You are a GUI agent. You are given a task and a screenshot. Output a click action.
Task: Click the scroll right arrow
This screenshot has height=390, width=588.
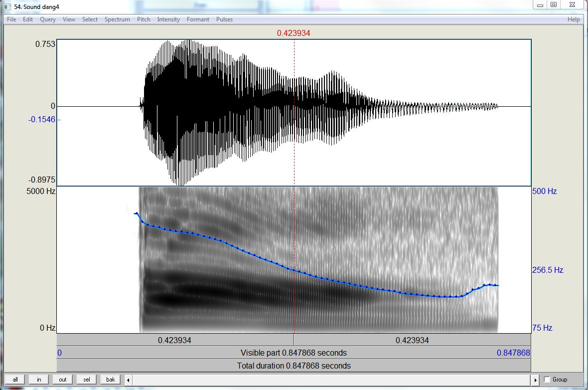pyautogui.click(x=535, y=380)
